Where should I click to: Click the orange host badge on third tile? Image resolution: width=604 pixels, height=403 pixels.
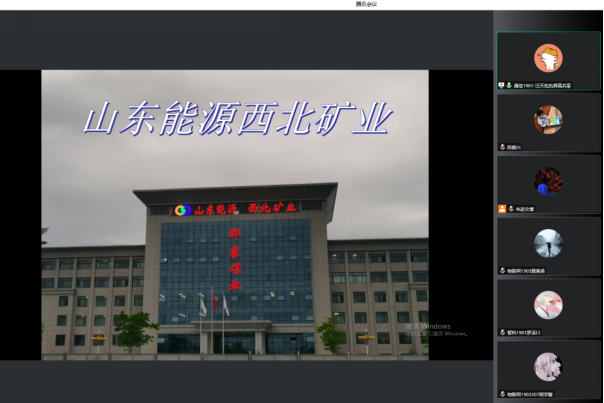[x=502, y=208]
